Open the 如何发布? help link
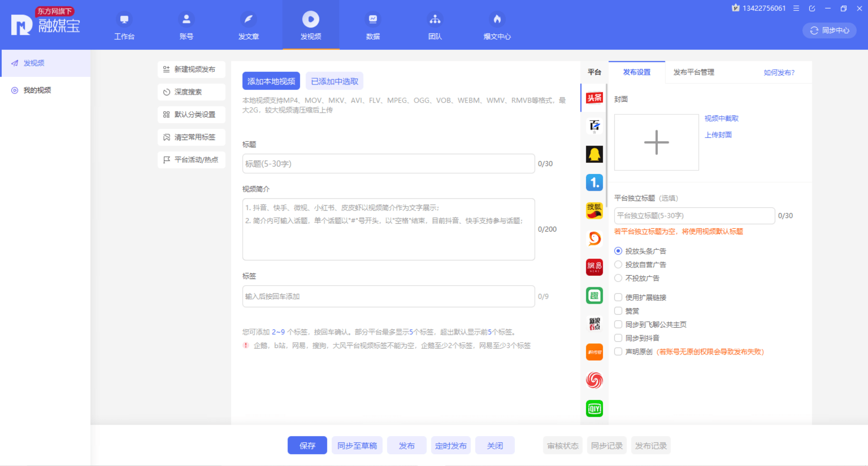868x466 pixels. click(x=779, y=73)
